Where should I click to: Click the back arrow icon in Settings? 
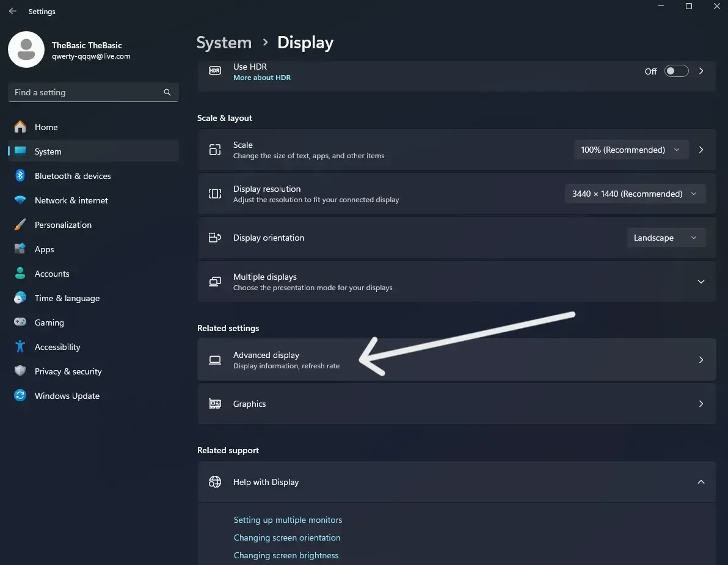(x=13, y=11)
